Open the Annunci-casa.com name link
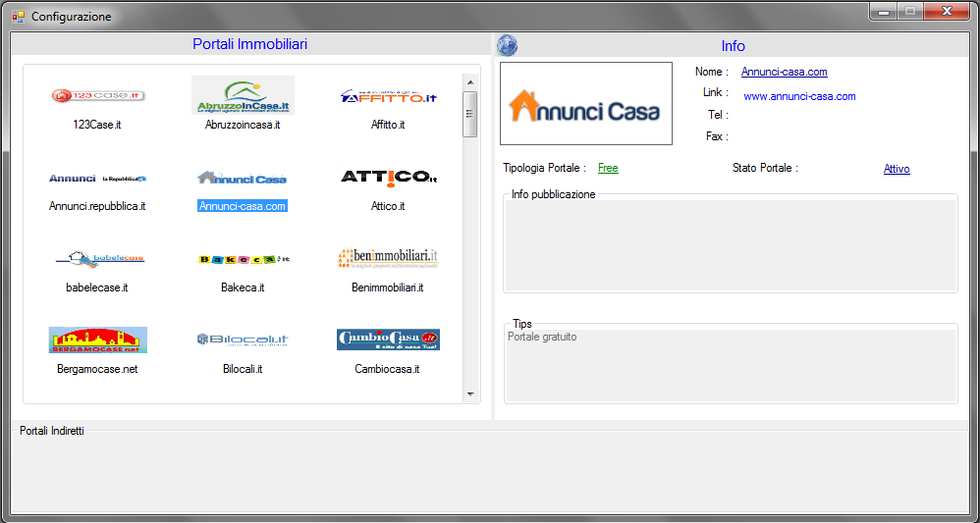The image size is (980, 523). (x=785, y=72)
